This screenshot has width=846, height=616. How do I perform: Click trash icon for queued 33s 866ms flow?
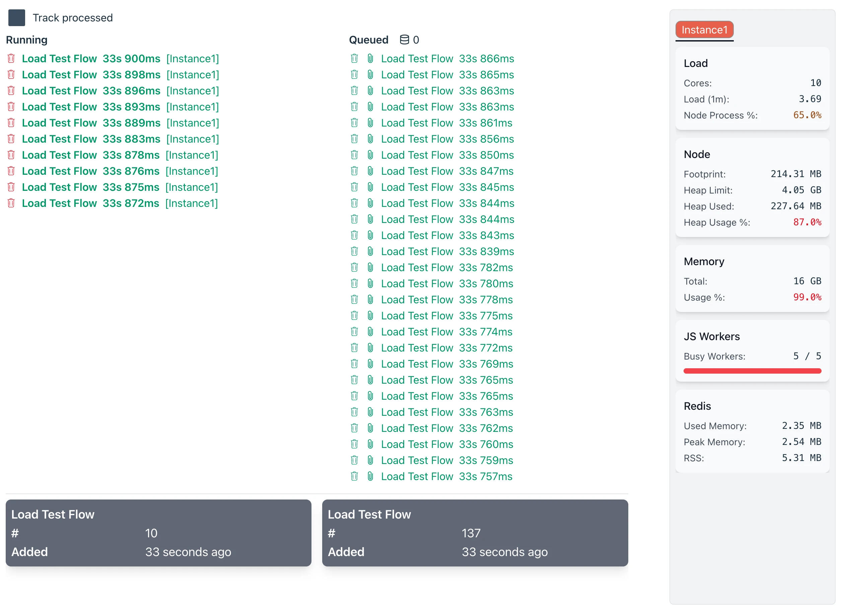coord(354,59)
